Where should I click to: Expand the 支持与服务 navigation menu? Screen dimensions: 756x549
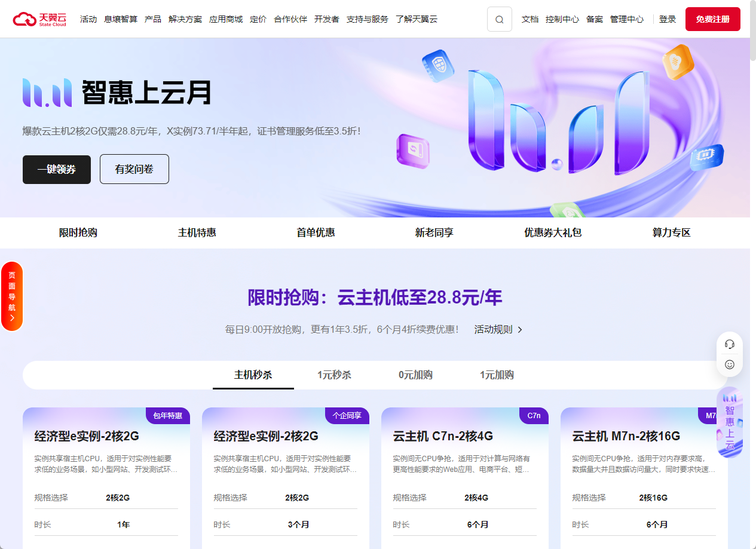pyautogui.click(x=367, y=19)
